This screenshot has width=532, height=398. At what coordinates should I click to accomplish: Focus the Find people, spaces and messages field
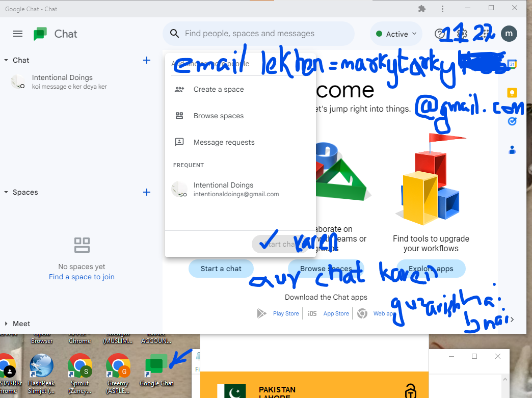258,33
